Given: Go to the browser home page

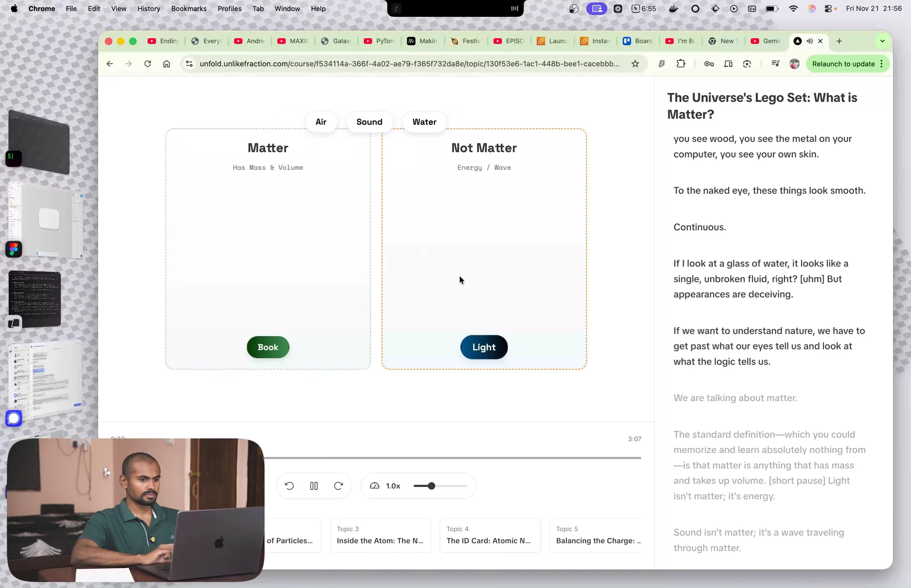Looking at the screenshot, I should (166, 64).
